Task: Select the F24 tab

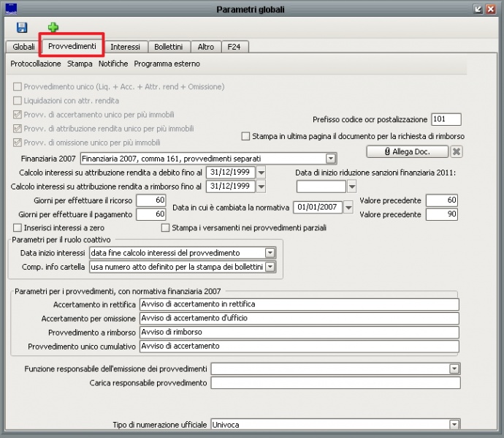Action: tap(234, 47)
